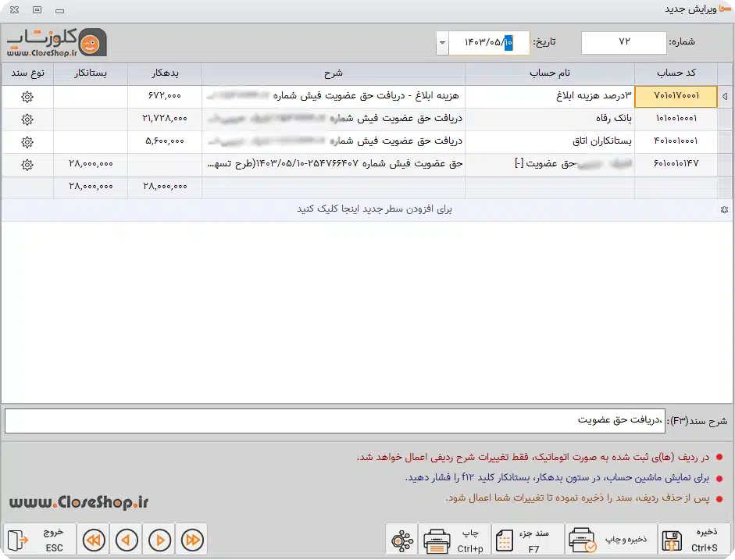
Task: Open سند جزء F7 detail document
Action: click(x=528, y=540)
